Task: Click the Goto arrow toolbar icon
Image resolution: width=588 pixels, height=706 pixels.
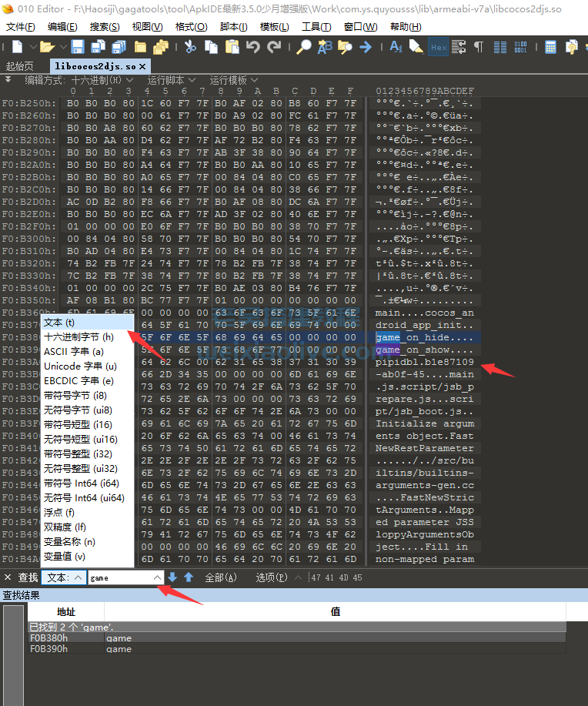Action: (x=366, y=47)
